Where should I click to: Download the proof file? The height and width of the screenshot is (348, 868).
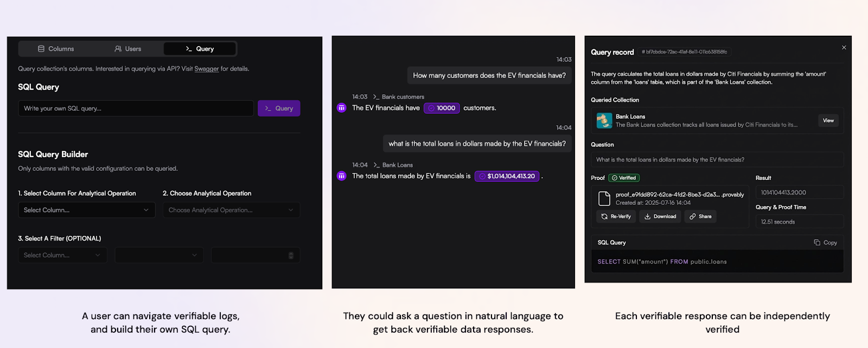coord(660,216)
